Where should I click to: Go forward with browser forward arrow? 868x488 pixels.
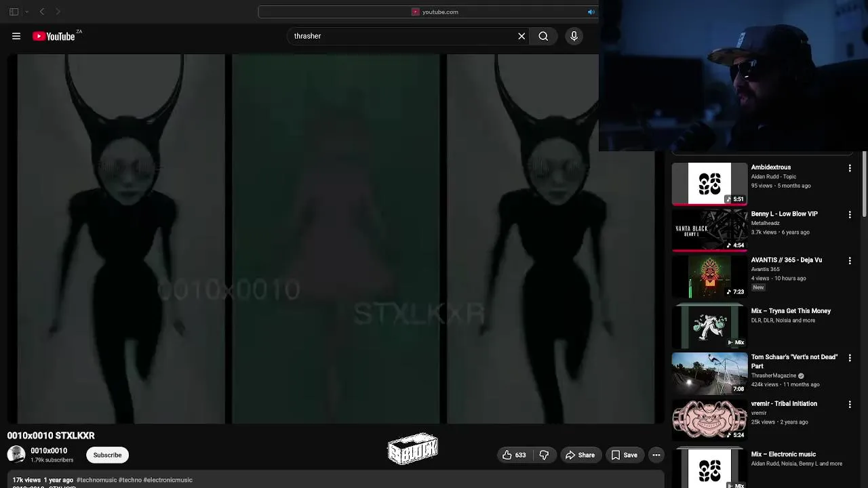click(58, 12)
